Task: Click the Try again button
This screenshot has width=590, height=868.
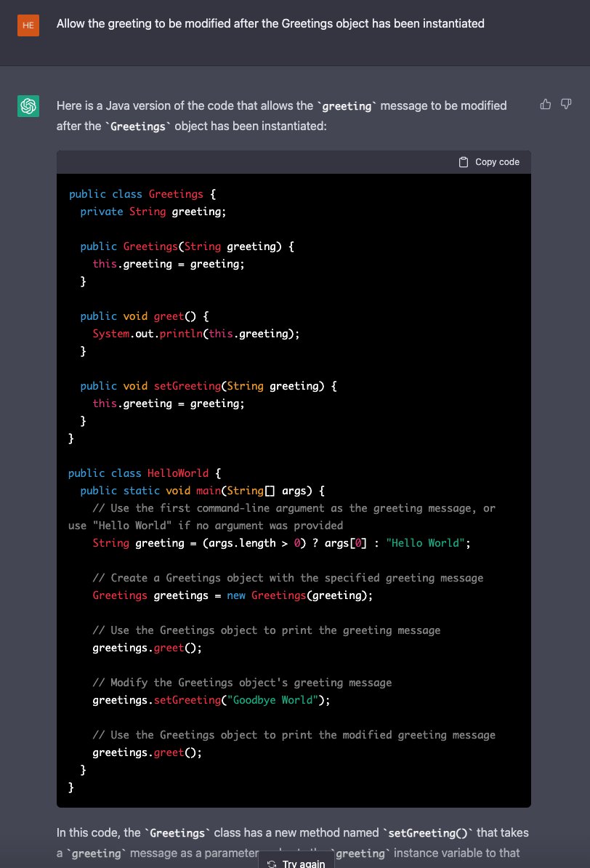Action: coord(296,862)
